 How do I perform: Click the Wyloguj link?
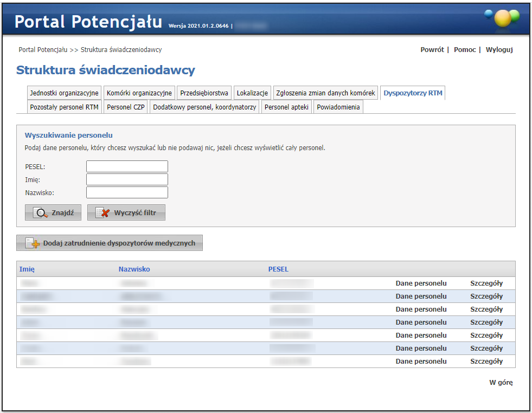click(499, 50)
